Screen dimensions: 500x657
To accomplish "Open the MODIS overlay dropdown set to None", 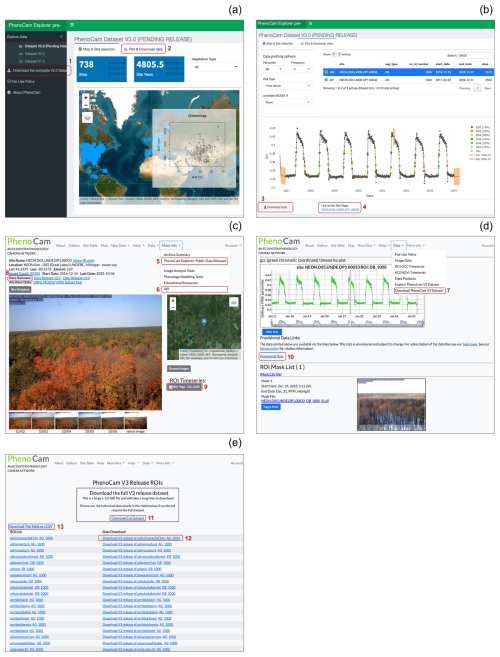I will 288,102.
